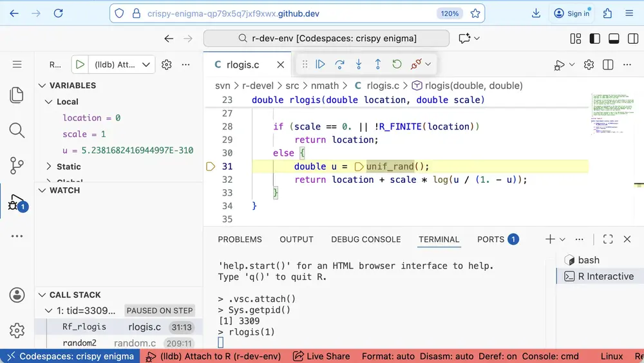Open Source Control view in activity bar
644x363 pixels.
17,165
